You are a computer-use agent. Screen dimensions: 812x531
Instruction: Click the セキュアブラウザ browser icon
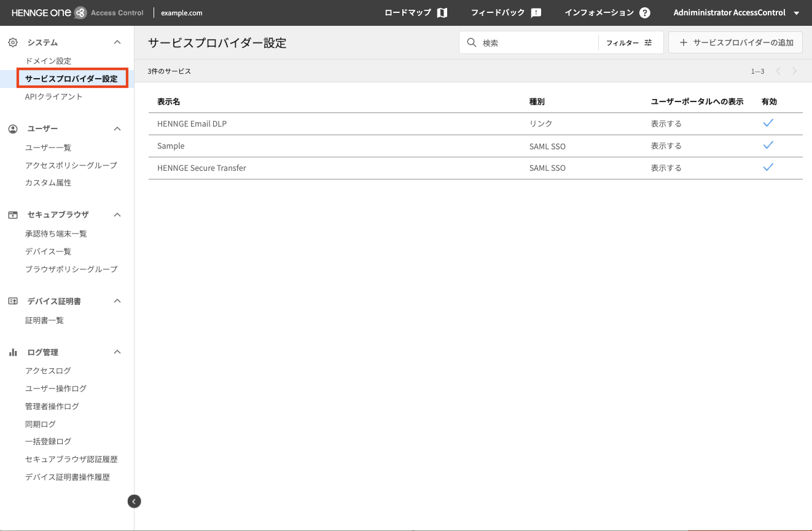point(12,214)
